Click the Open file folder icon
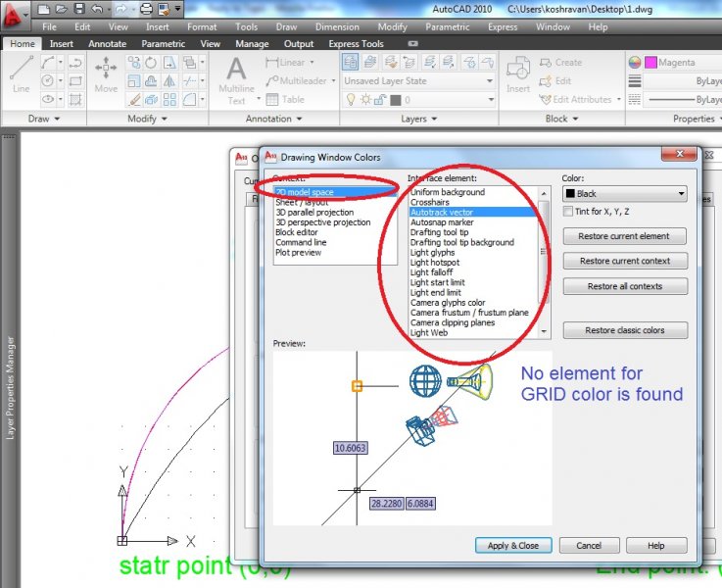This screenshot has height=588, width=722. pyautogui.click(x=62, y=8)
